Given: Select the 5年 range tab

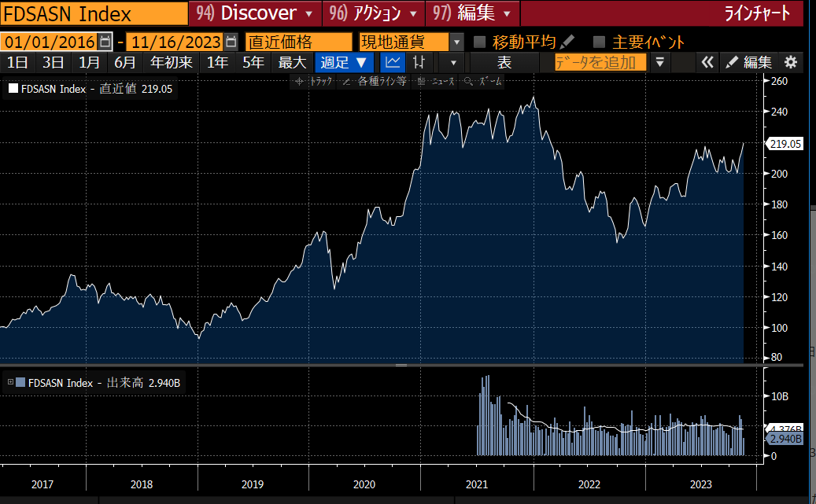Looking at the screenshot, I should point(253,62).
